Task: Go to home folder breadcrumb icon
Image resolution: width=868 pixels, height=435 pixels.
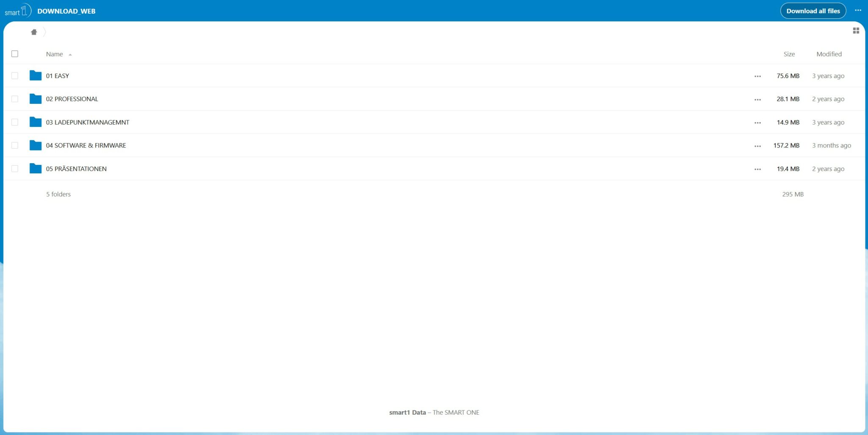Action: pyautogui.click(x=34, y=32)
